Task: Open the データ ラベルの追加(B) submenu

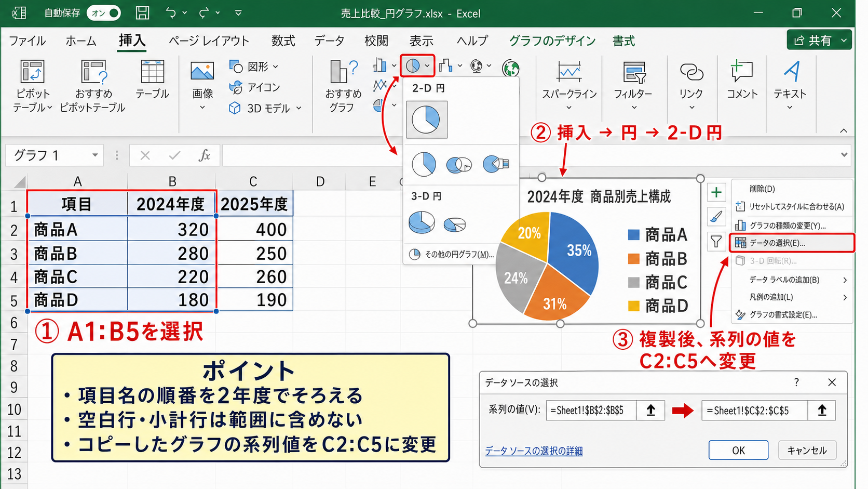Action: [x=792, y=280]
